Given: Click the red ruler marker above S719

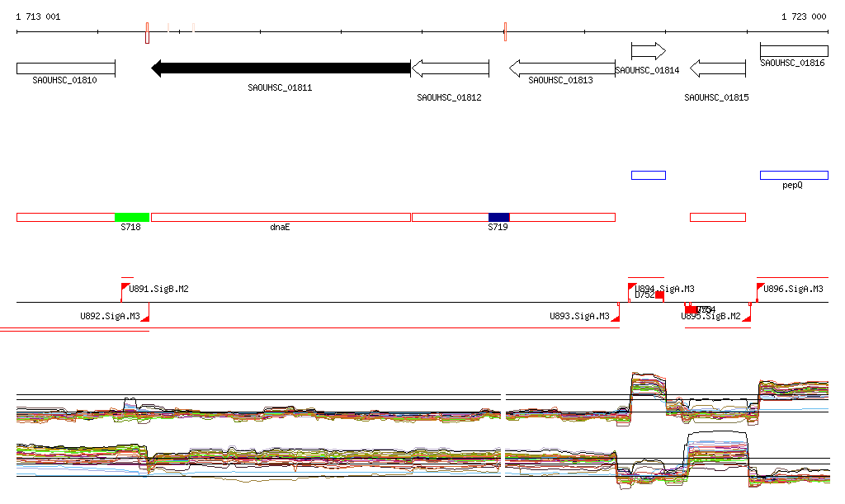Looking at the screenshot, I should click(505, 32).
